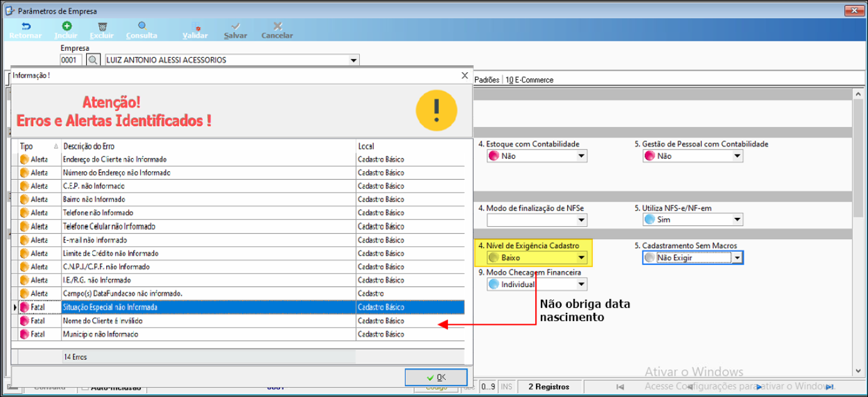Click the '14 Erros' footer count
Image resolution: width=868 pixels, height=397 pixels.
click(75, 357)
